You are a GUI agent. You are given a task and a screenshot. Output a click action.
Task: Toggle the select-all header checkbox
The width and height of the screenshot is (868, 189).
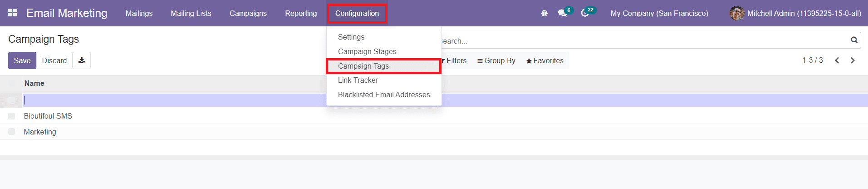coord(12,84)
